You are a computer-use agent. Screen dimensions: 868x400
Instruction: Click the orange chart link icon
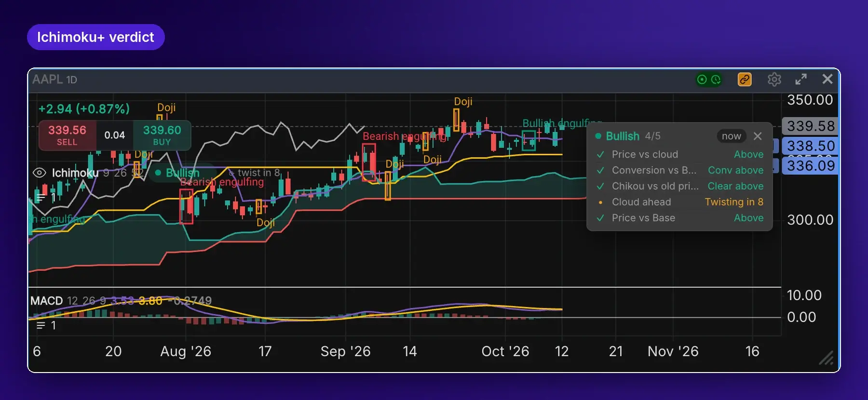pos(745,79)
